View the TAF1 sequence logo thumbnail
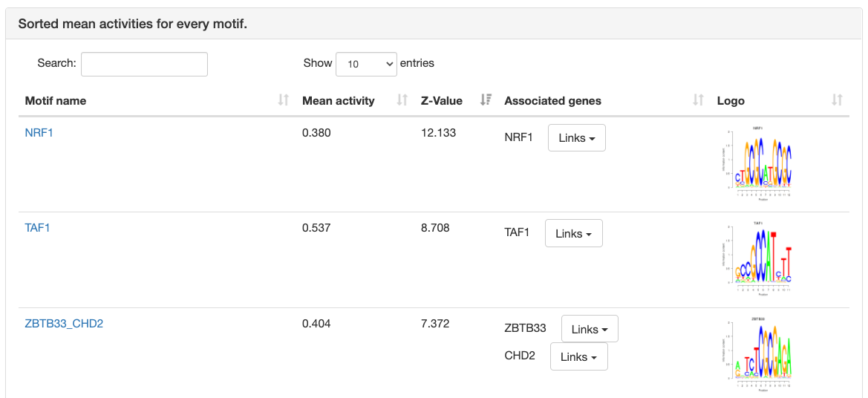868x398 pixels. point(758,258)
